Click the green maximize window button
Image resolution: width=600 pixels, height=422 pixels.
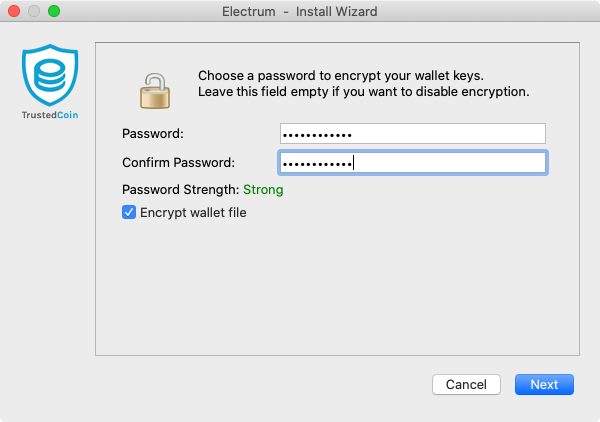pyautogui.click(x=54, y=11)
